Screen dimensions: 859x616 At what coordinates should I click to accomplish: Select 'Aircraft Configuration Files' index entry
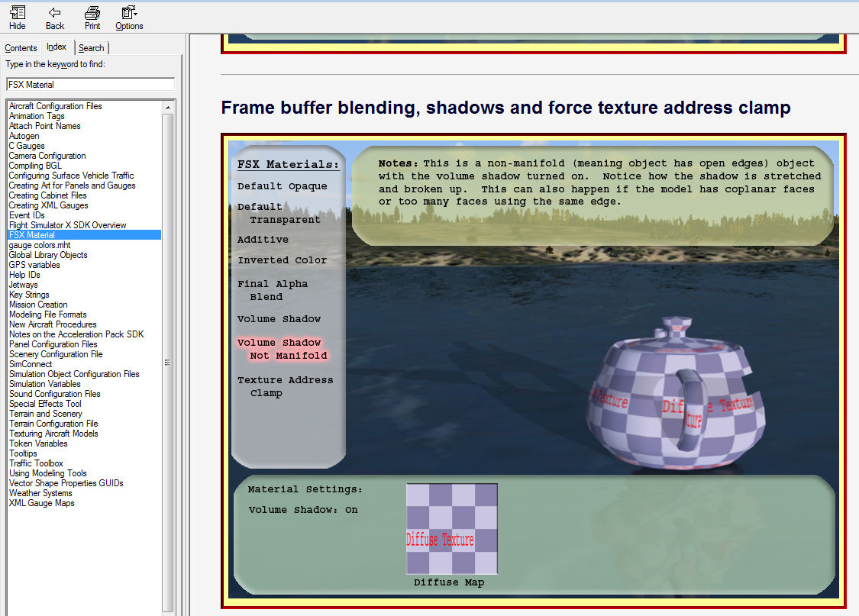tap(55, 106)
